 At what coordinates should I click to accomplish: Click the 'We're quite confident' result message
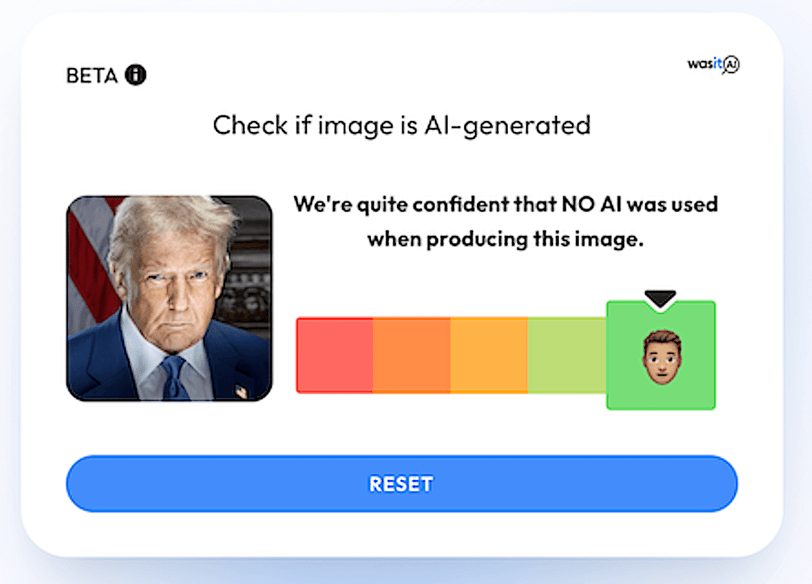(x=505, y=222)
